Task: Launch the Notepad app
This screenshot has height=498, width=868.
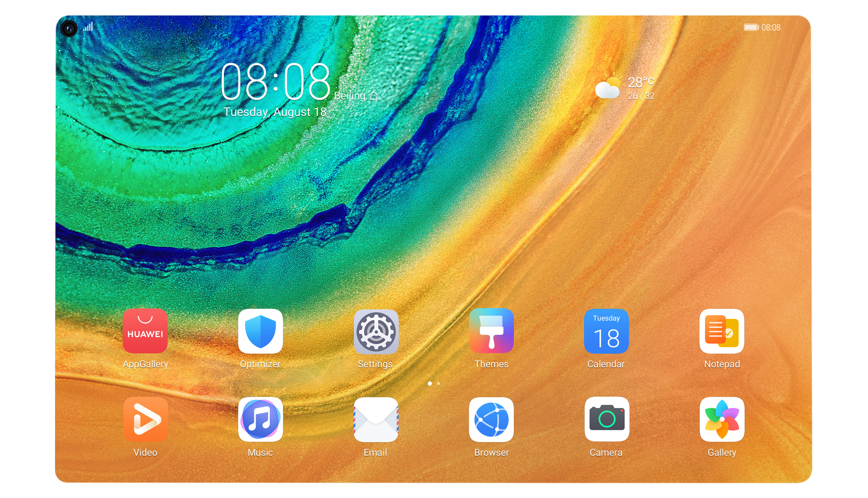Action: (722, 331)
